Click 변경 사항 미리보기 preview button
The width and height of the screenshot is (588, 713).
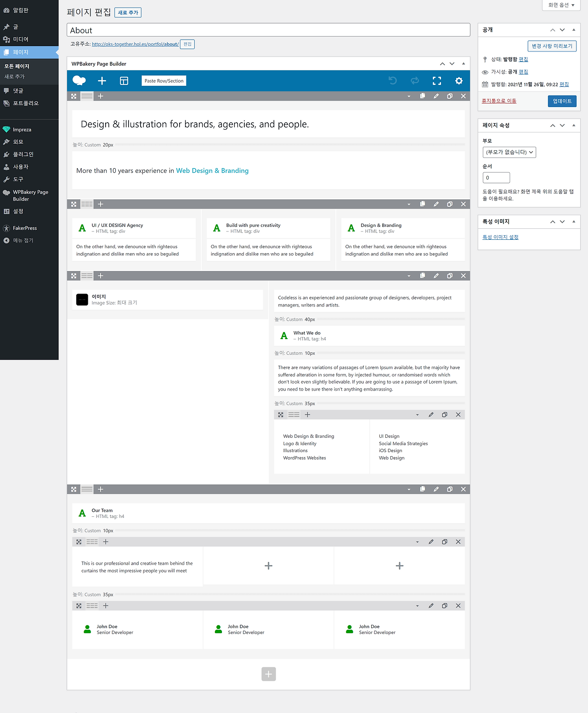552,46
